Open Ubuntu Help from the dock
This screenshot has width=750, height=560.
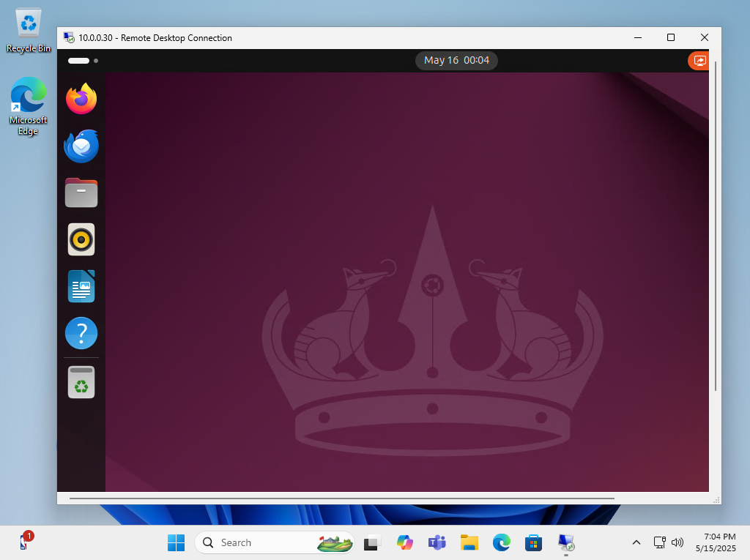tap(81, 333)
